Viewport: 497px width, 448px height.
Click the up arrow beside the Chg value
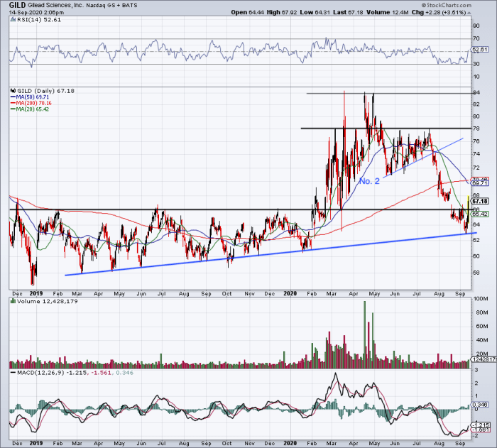[469, 13]
